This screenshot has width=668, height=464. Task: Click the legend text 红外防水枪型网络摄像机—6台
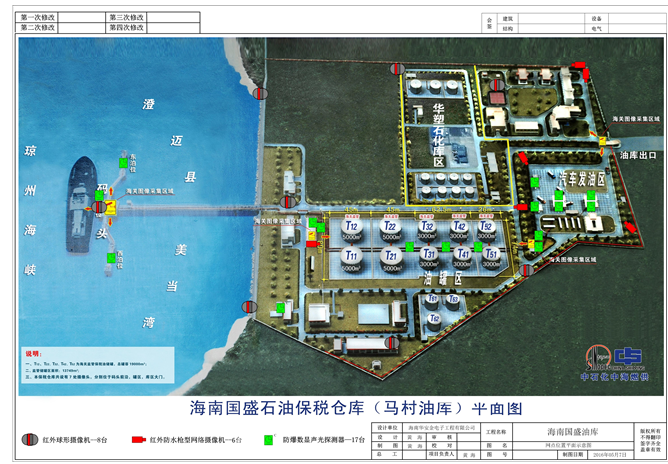tap(196, 440)
